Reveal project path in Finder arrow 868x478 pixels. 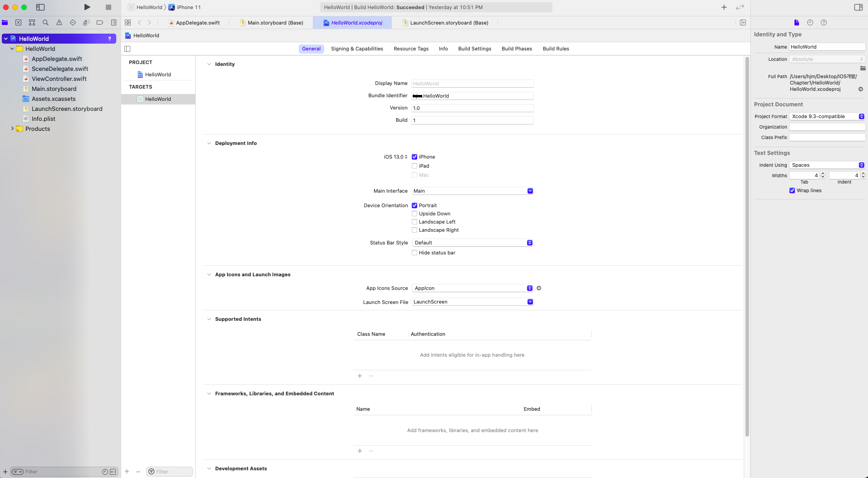[x=861, y=89]
